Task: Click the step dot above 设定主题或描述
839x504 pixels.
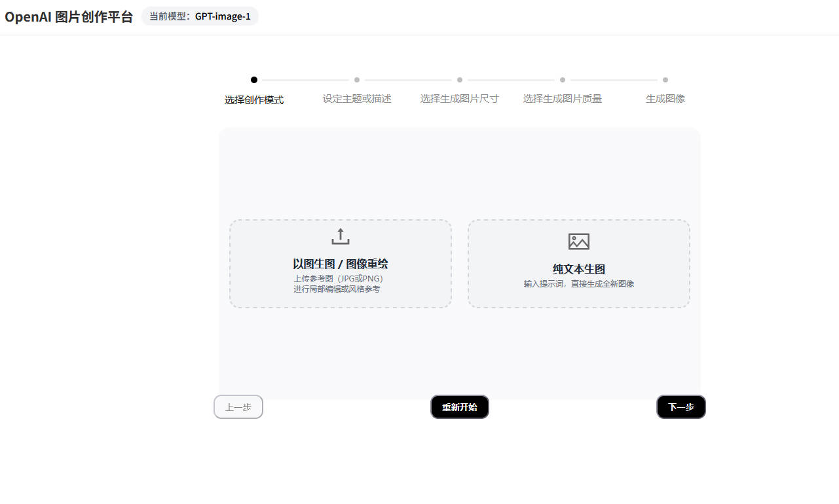Action: pyautogui.click(x=357, y=80)
